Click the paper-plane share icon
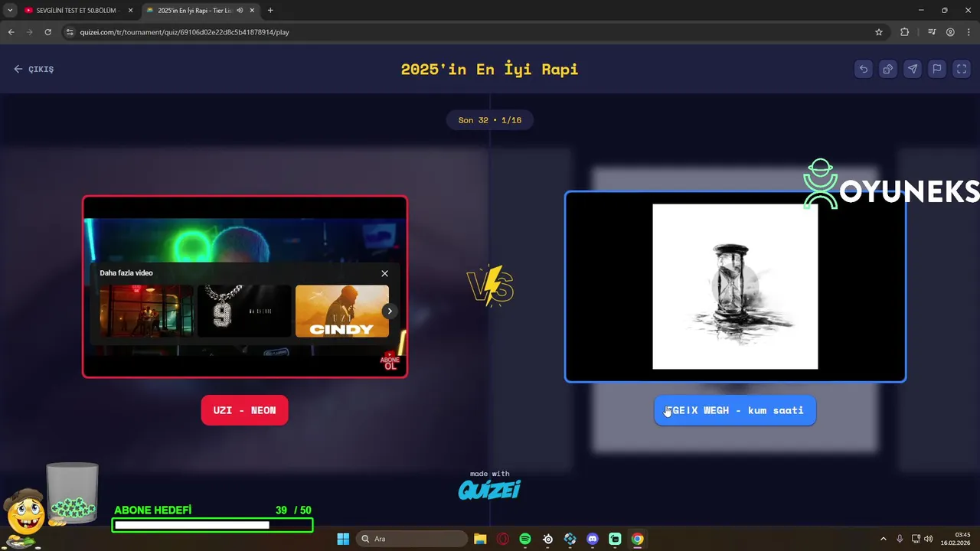 point(913,69)
